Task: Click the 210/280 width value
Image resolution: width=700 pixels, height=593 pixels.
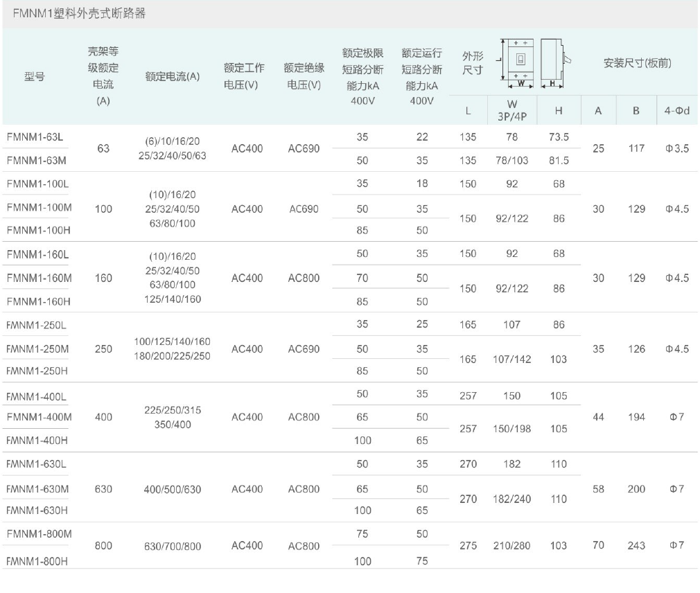Action: pyautogui.click(x=511, y=546)
